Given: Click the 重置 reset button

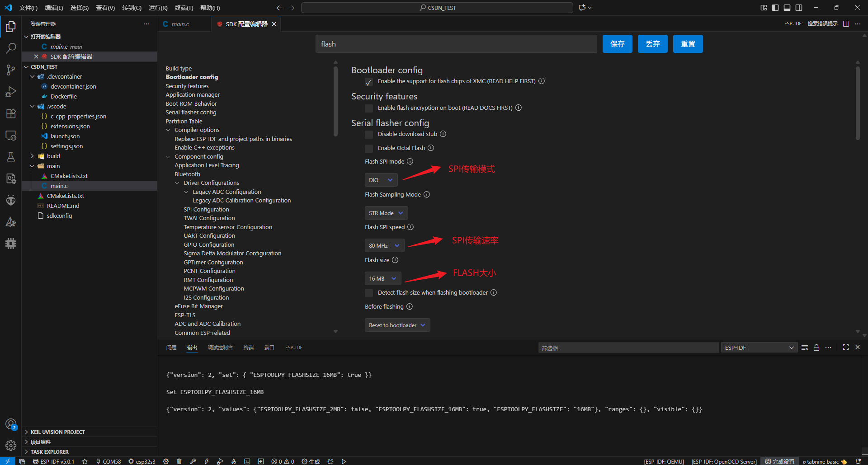Looking at the screenshot, I should [x=688, y=44].
